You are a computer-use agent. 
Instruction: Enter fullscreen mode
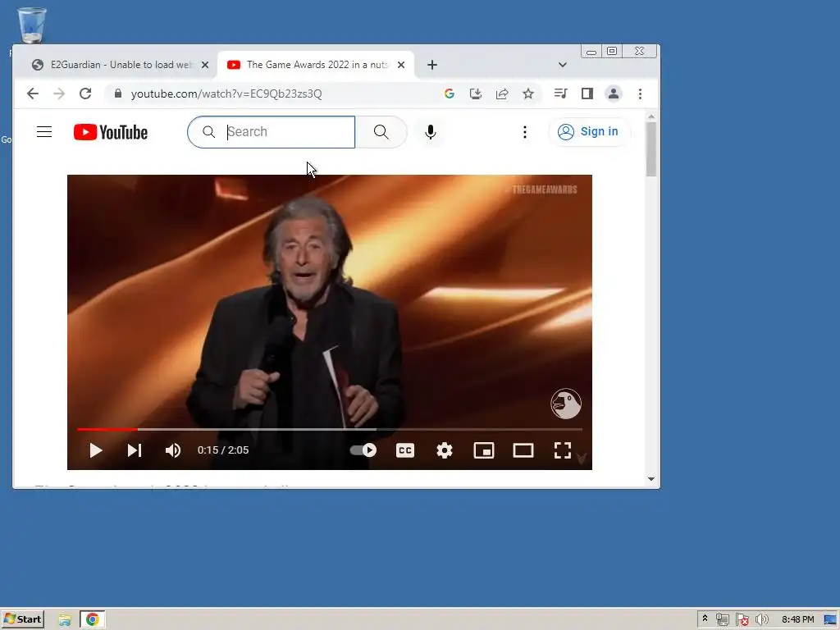563,450
